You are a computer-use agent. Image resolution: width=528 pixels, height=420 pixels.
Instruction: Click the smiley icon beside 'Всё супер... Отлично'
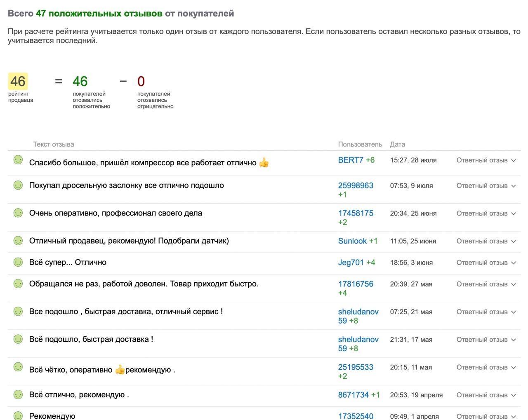pos(18,262)
